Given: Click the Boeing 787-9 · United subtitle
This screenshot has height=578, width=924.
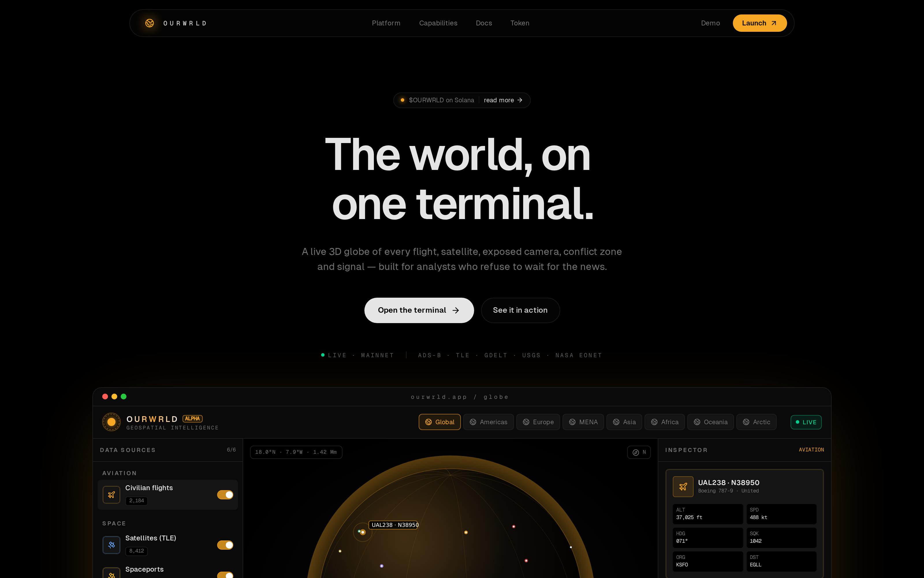Looking at the screenshot, I should (x=728, y=491).
